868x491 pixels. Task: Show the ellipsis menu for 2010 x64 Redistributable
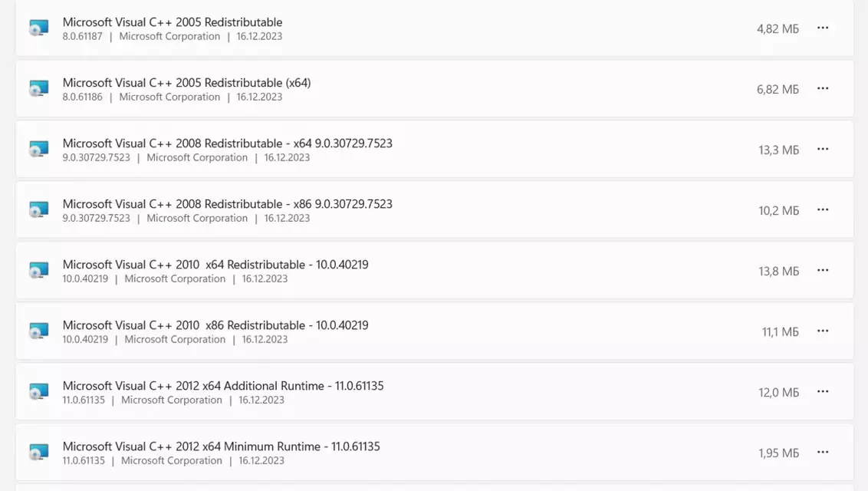tap(823, 270)
